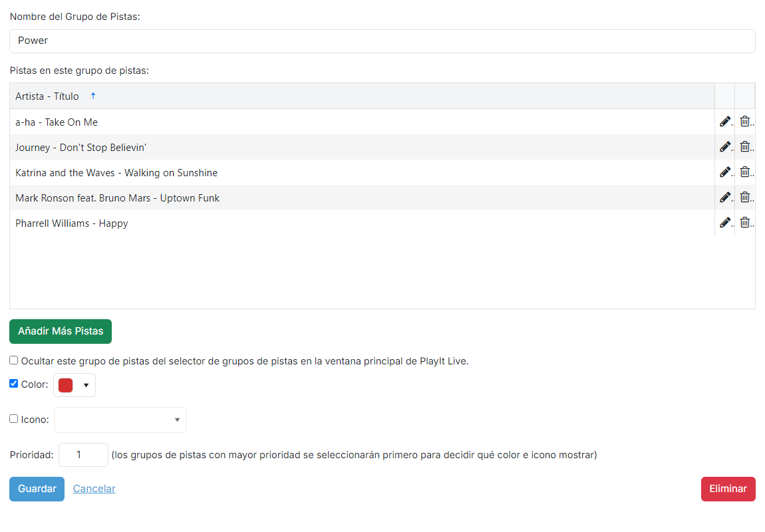Trash the Uptown Funk track
Screen dimensions: 765x532
tap(745, 198)
